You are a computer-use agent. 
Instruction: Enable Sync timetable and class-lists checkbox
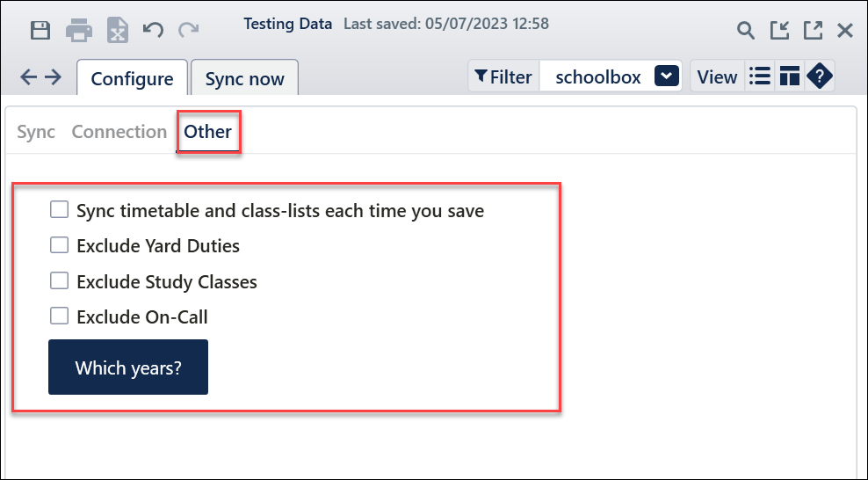pos(59,210)
